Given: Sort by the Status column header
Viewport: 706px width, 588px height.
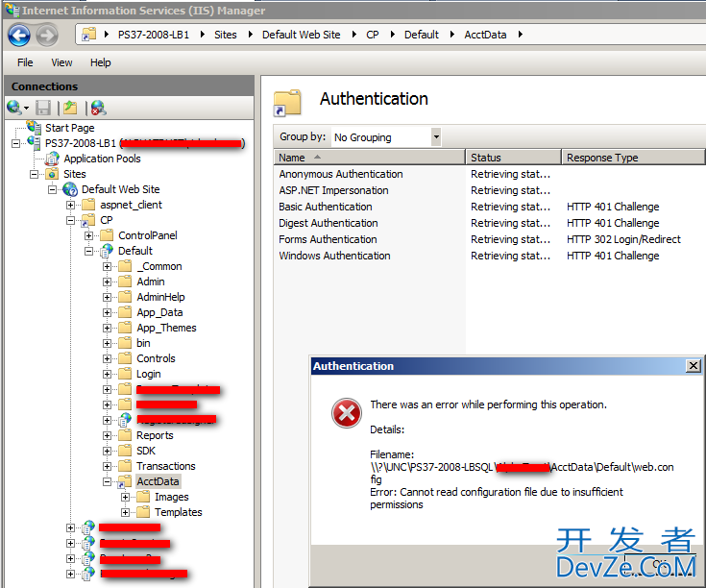Looking at the screenshot, I should tap(513, 158).
